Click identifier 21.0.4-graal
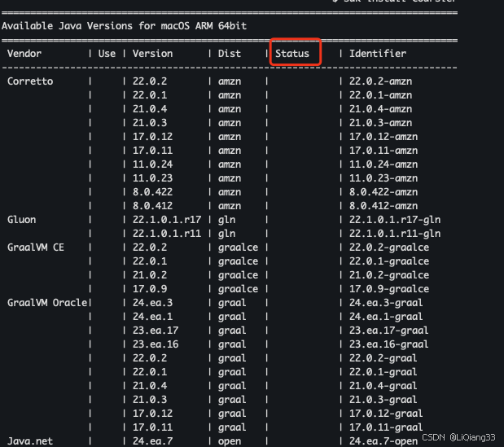This screenshot has height=447, width=504. click(383, 386)
